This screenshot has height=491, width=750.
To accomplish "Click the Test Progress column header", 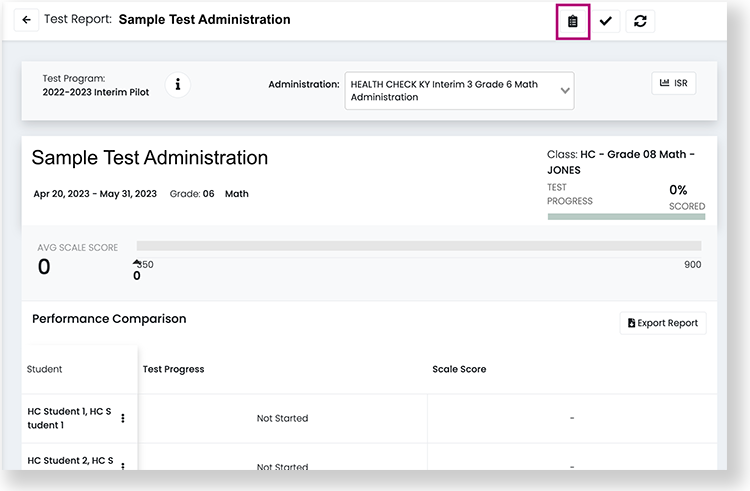I will 173,369.
